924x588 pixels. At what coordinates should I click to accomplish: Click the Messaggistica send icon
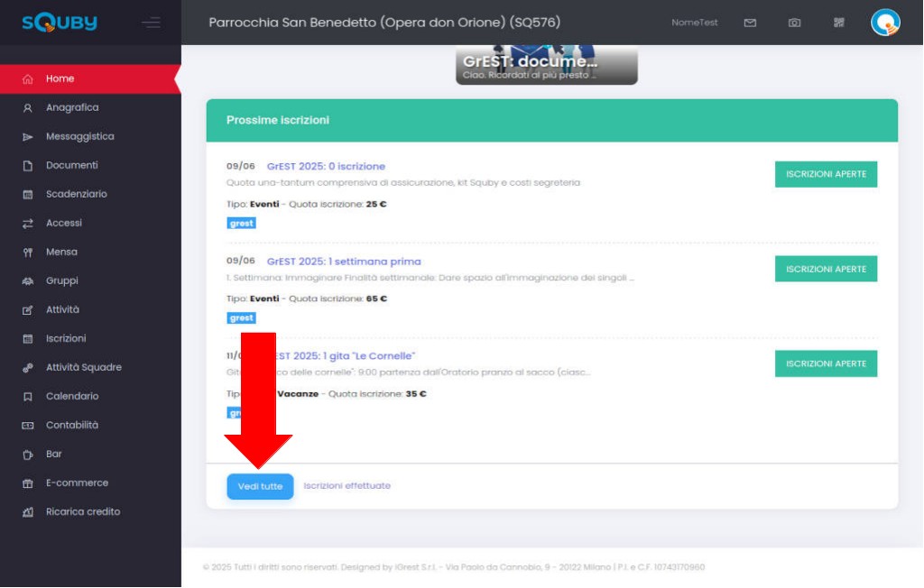pyautogui.click(x=28, y=137)
